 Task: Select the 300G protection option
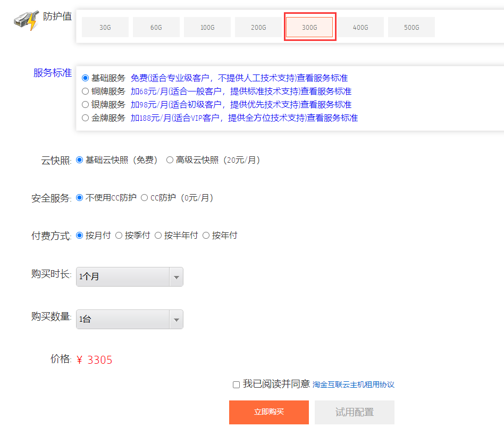[309, 27]
